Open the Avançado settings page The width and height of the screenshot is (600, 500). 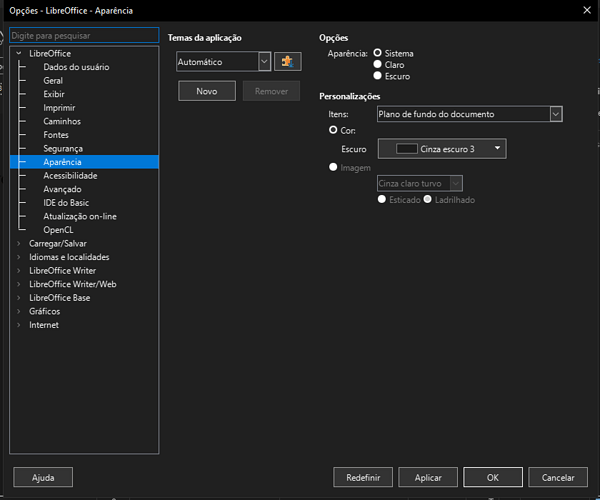coord(62,189)
